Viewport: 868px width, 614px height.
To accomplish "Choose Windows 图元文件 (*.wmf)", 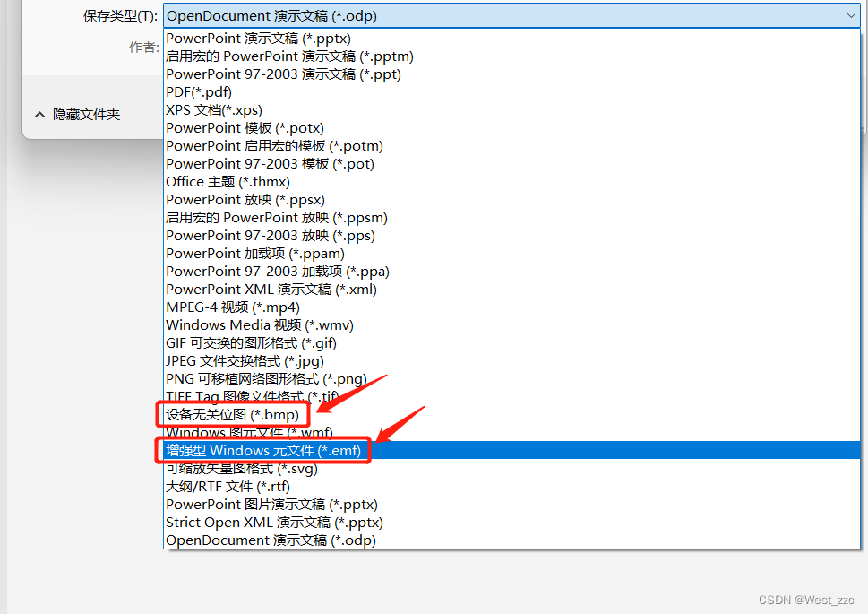I will pos(511,432).
